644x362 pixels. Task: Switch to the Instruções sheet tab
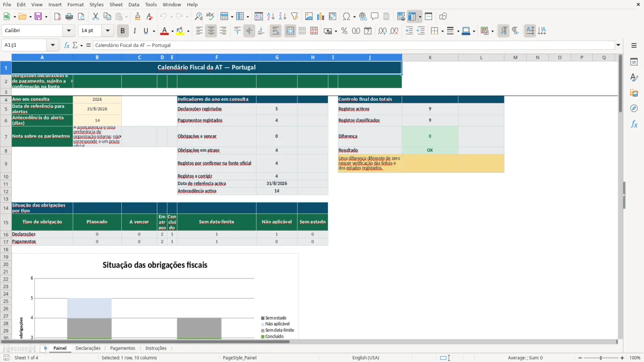click(156, 348)
